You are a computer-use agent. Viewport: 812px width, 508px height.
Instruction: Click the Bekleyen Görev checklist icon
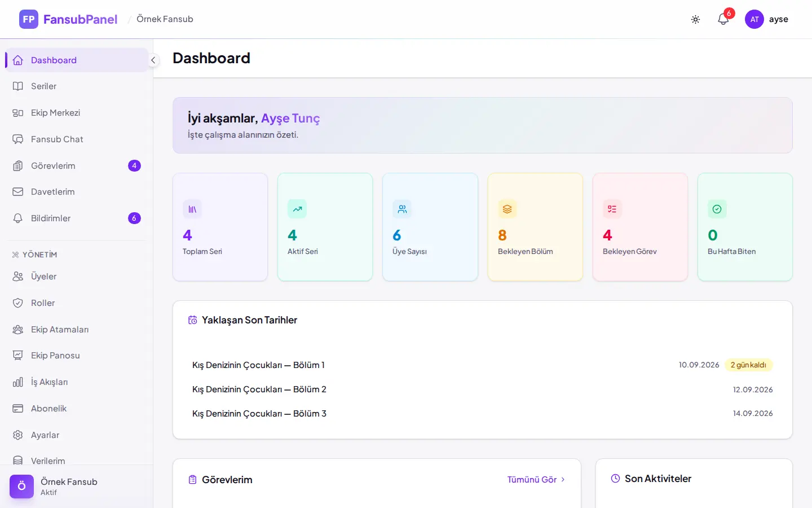pyautogui.click(x=612, y=209)
